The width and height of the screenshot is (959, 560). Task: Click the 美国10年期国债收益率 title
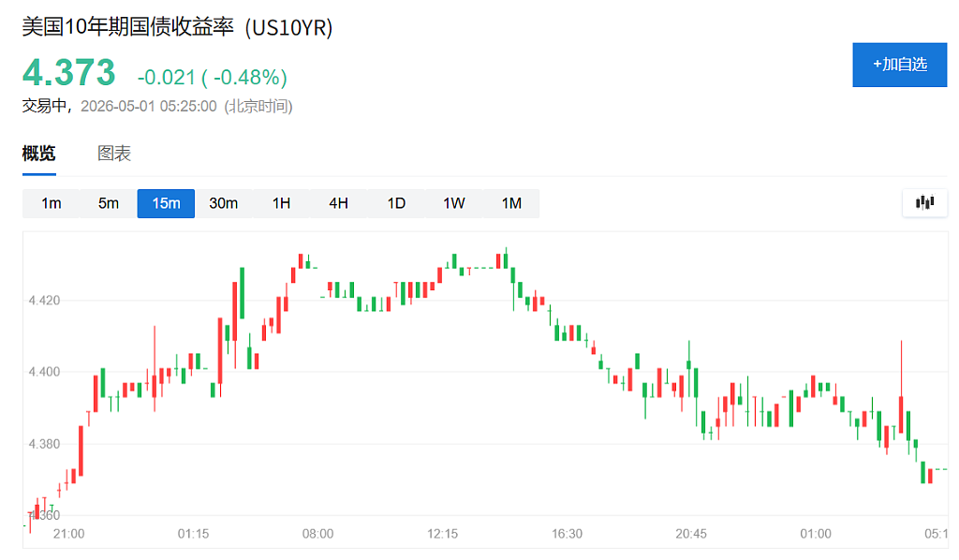click(x=127, y=27)
